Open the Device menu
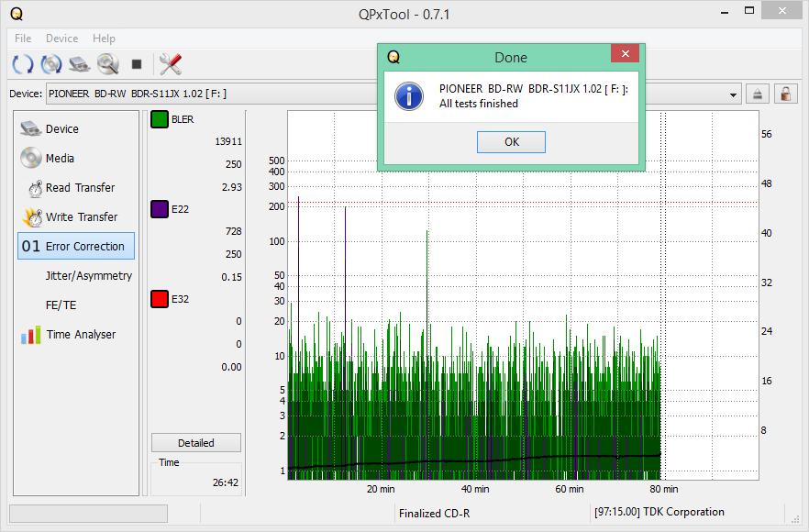Viewport: 809px width, 532px height. click(x=62, y=39)
